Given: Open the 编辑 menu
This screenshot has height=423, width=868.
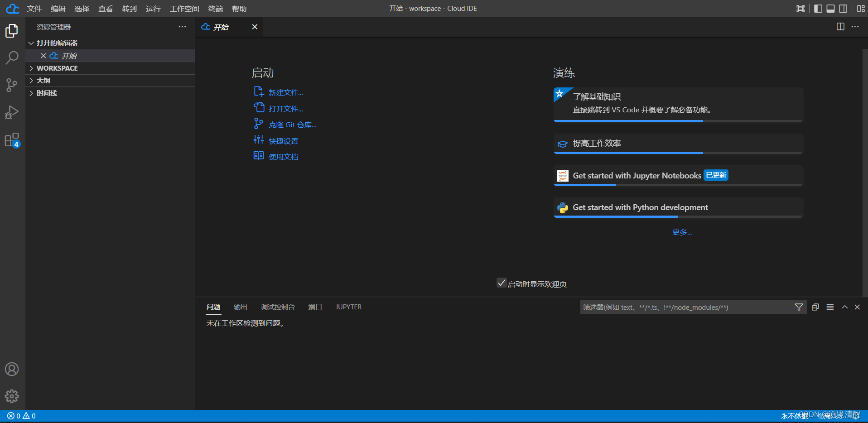Looking at the screenshot, I should tap(58, 9).
